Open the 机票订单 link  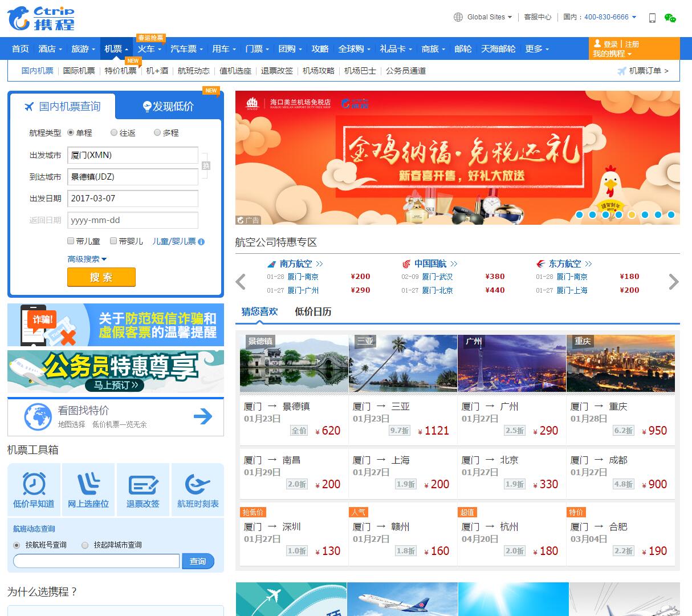click(649, 71)
